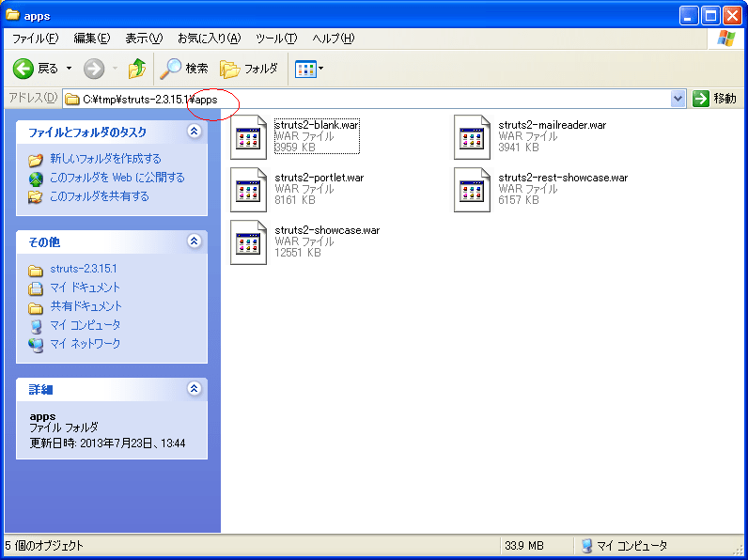Image resolution: width=748 pixels, height=560 pixels.
Task: Click the Windows flag logo
Action: pos(726,39)
